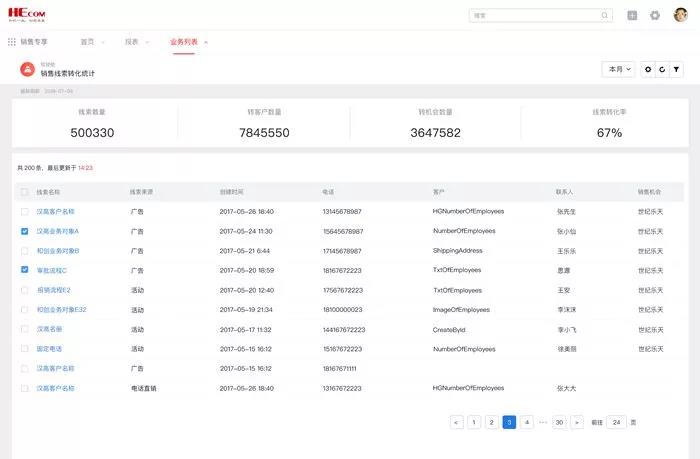
Task: Click the next page arrow button
Action: pyautogui.click(x=577, y=423)
